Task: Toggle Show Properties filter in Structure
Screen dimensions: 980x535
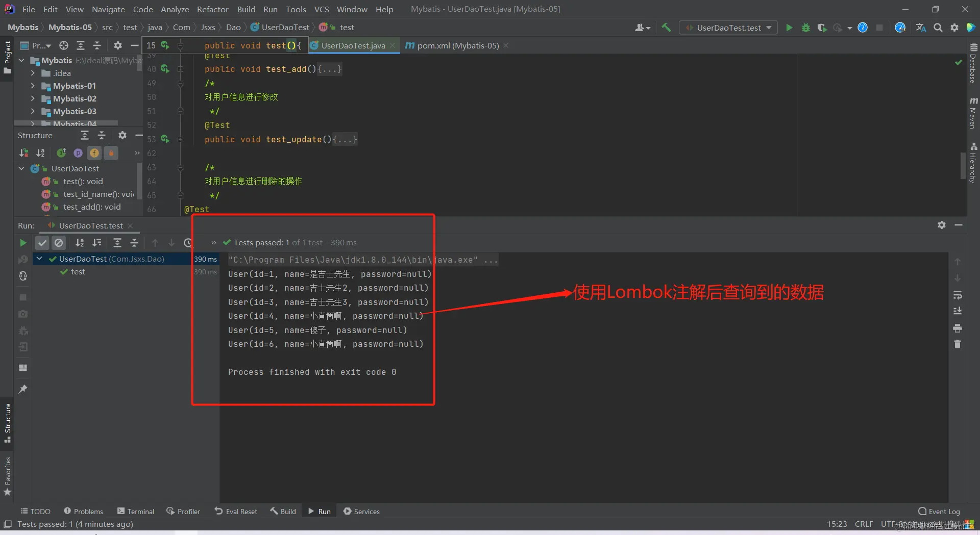Action: (78, 153)
